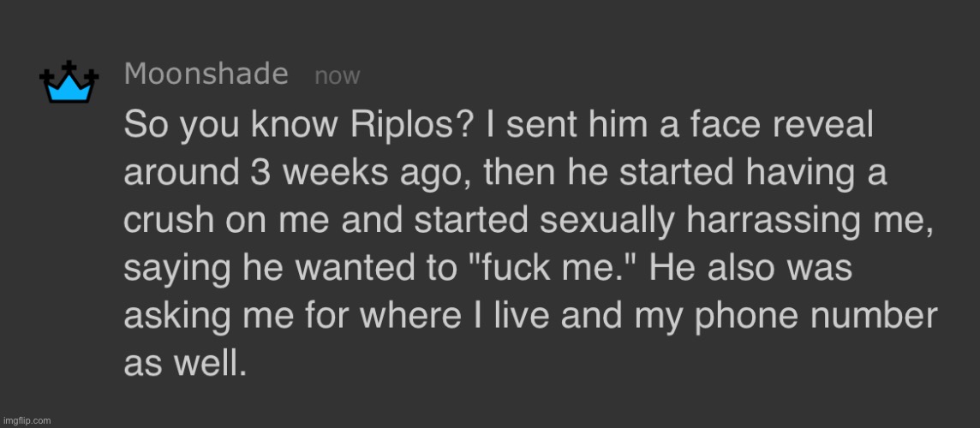Open the Moonshade username profile
Screen dimensions: 980x428
[206, 74]
